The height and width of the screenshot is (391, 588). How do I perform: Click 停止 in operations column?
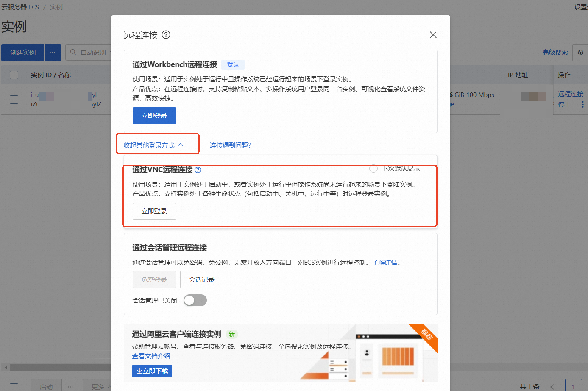[x=564, y=105]
